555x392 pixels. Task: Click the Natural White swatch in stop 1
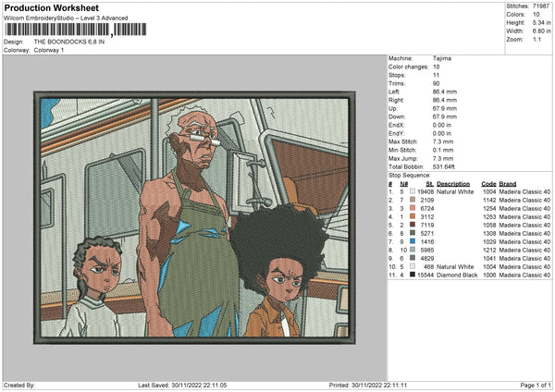click(413, 191)
